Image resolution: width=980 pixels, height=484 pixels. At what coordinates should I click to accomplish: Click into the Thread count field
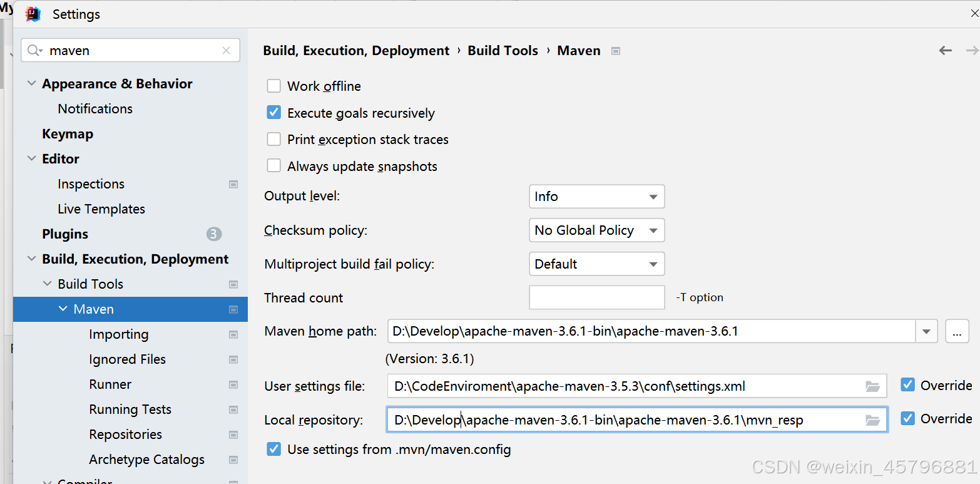[x=597, y=297]
